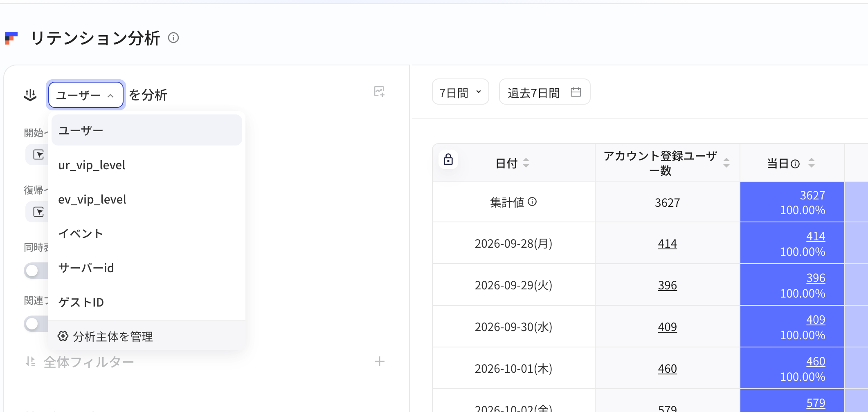Click 409 link in 2026-09-30 user count
Screen dimensions: 868x412
[x=667, y=327]
